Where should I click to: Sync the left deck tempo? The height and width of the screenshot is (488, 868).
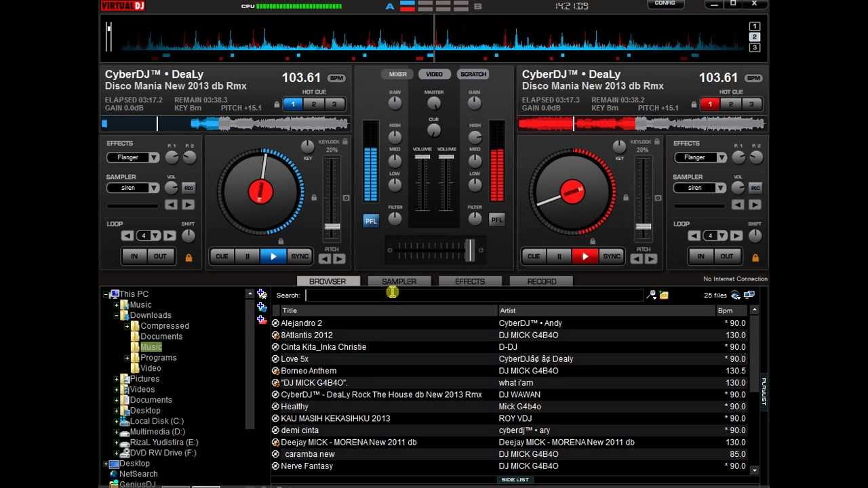pos(300,256)
